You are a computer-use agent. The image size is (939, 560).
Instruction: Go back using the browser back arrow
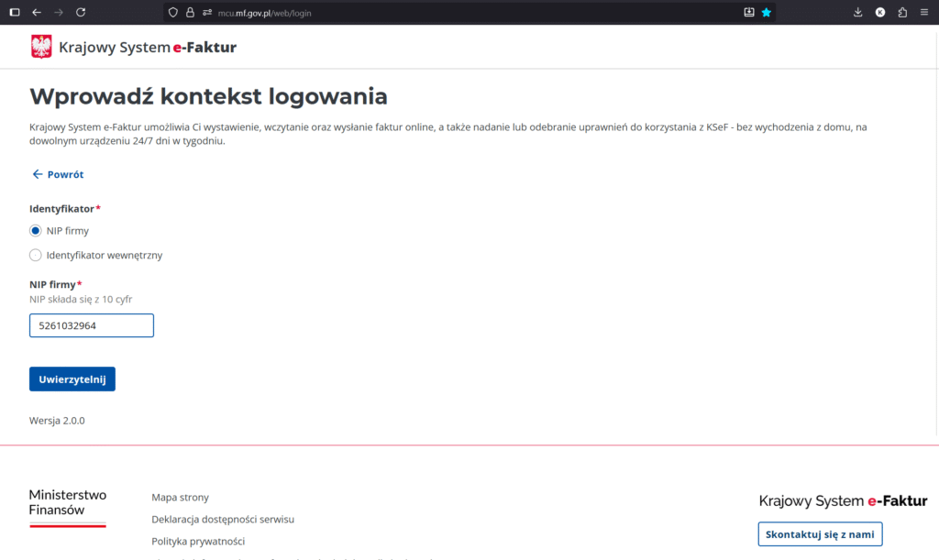coord(37,12)
